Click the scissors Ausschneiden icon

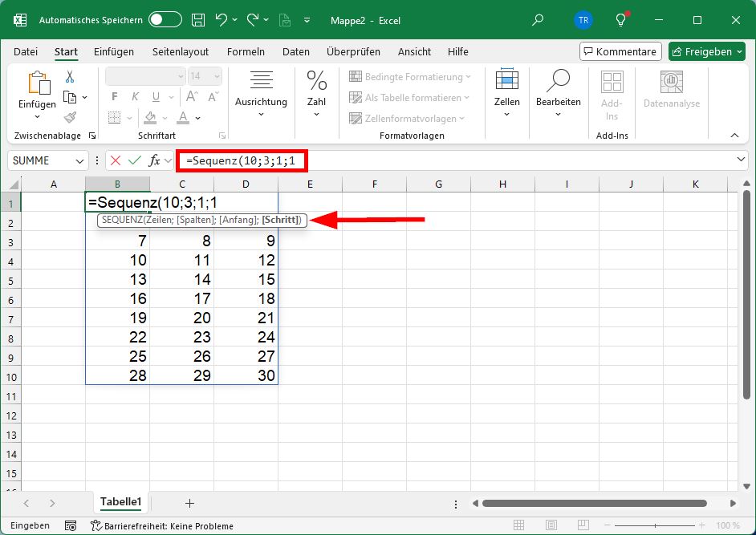pyautogui.click(x=70, y=78)
